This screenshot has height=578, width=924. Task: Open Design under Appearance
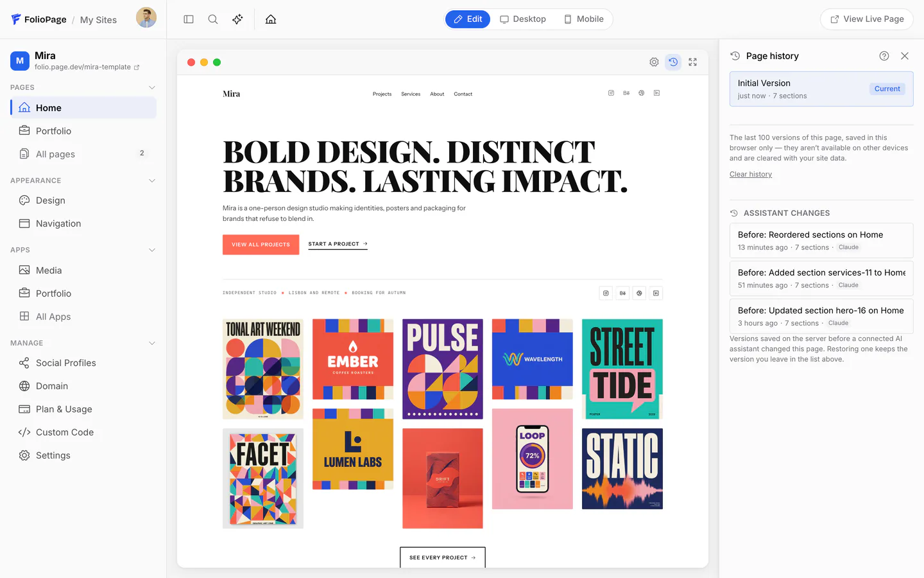pos(83,200)
